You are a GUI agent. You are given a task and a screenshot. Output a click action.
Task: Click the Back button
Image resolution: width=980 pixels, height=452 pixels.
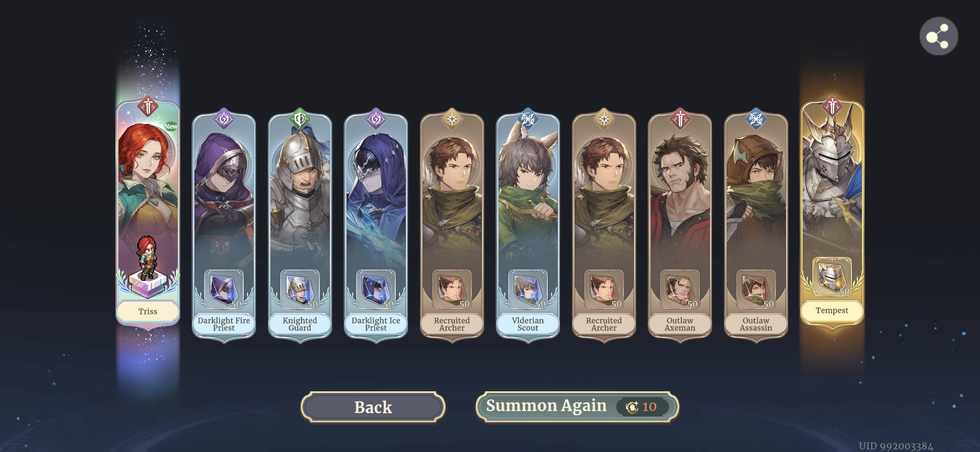[373, 407]
